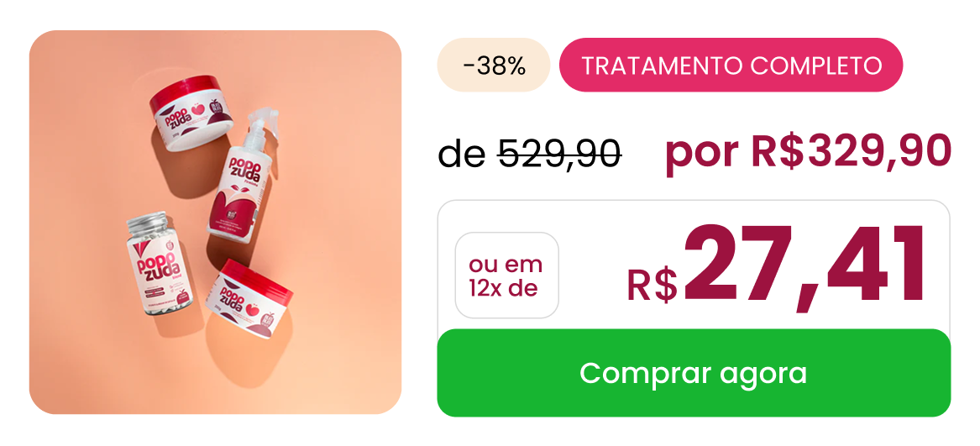980x446 pixels.
Task: Select the -38% discount badge
Action: coord(494,65)
